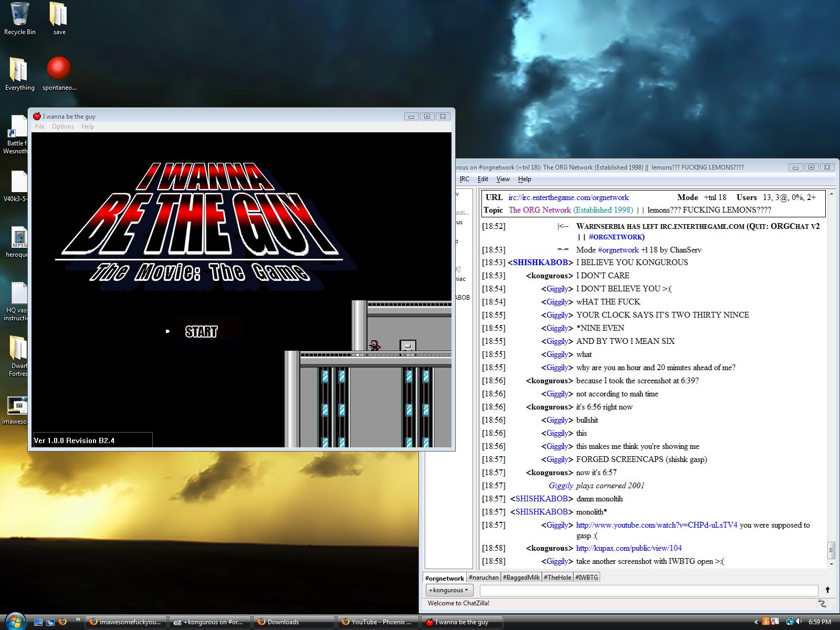The height and width of the screenshot is (630, 840).
Task: Click the chat scrollbar down arrow
Action: 831,564
